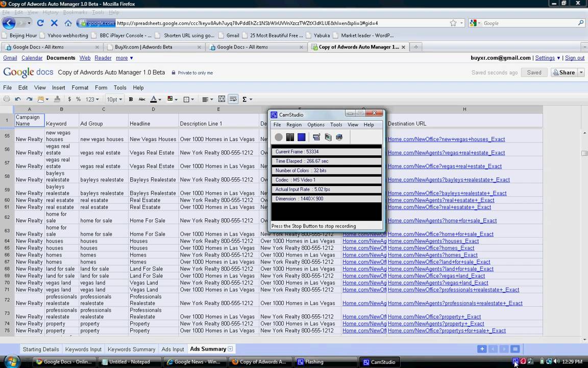Click the Firefox home icon

(x=68, y=23)
